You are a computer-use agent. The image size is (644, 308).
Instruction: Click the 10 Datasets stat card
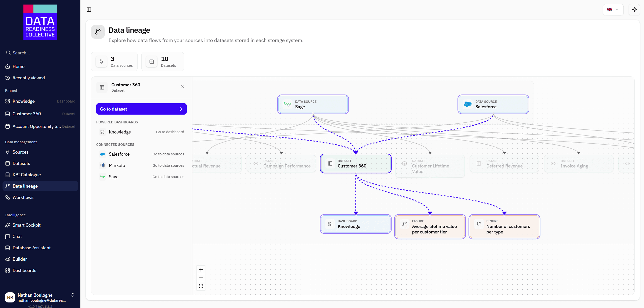pos(163,62)
